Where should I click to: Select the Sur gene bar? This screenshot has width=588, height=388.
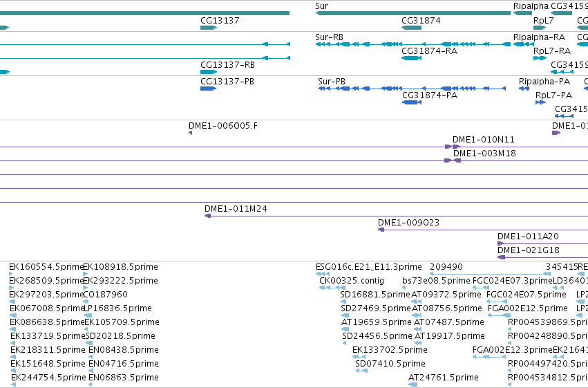(413, 13)
